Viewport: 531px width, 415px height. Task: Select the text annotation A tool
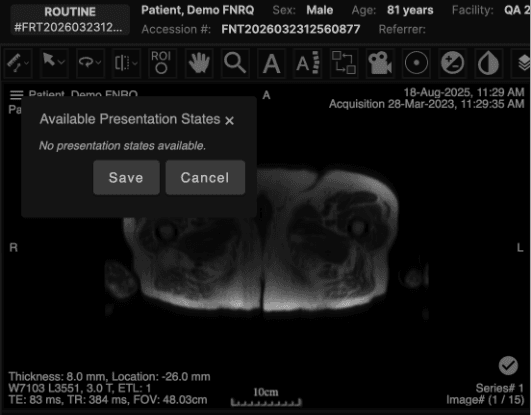(x=272, y=63)
